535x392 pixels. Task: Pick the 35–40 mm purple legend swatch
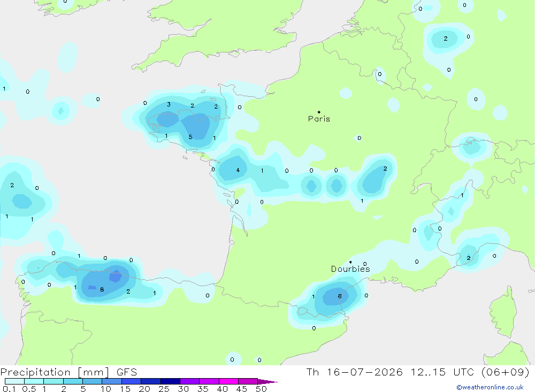209,381
